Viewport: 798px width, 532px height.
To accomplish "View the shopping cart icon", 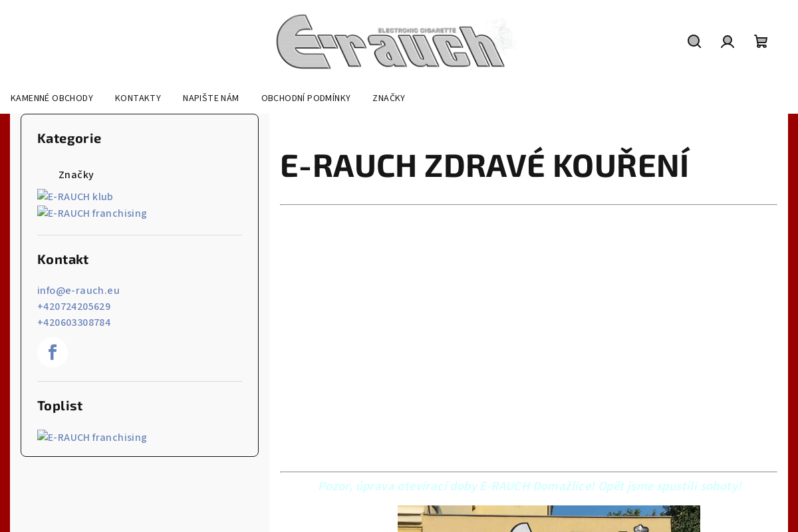I will tap(760, 40).
